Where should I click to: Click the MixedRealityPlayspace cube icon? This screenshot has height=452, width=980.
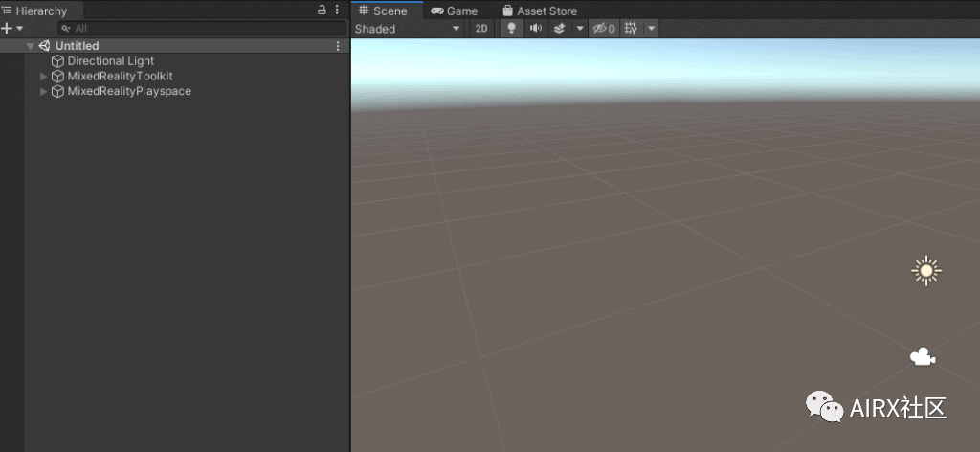pyautogui.click(x=57, y=91)
